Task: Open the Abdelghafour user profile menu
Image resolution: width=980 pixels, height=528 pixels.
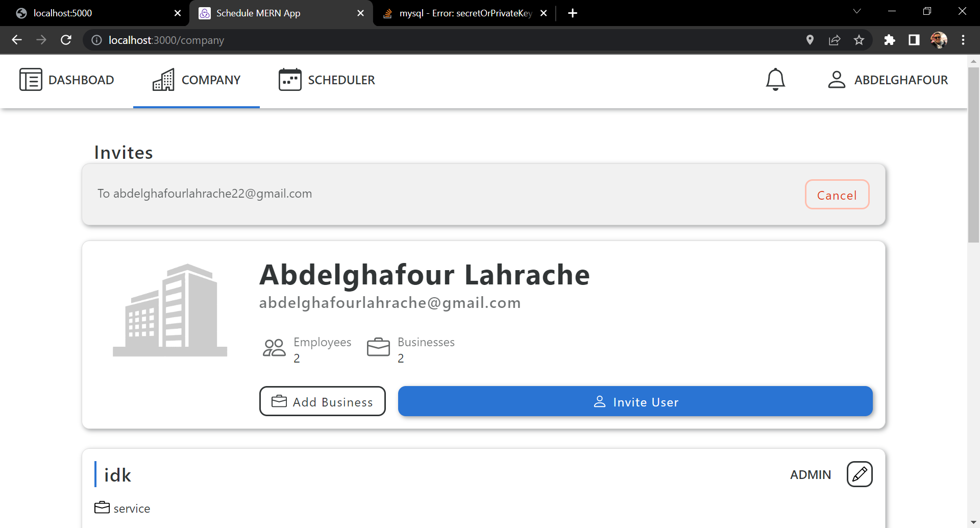Action: (x=888, y=80)
